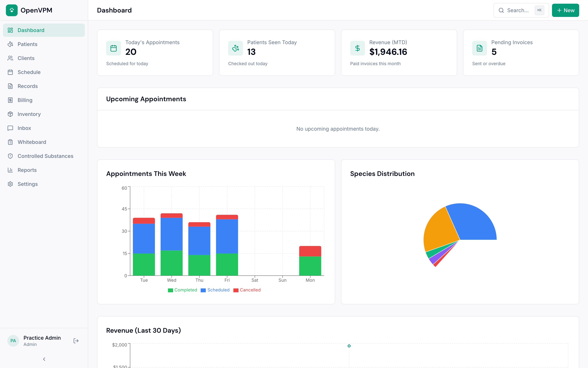Go to Billing
The height and width of the screenshot is (368, 588).
pyautogui.click(x=44, y=100)
